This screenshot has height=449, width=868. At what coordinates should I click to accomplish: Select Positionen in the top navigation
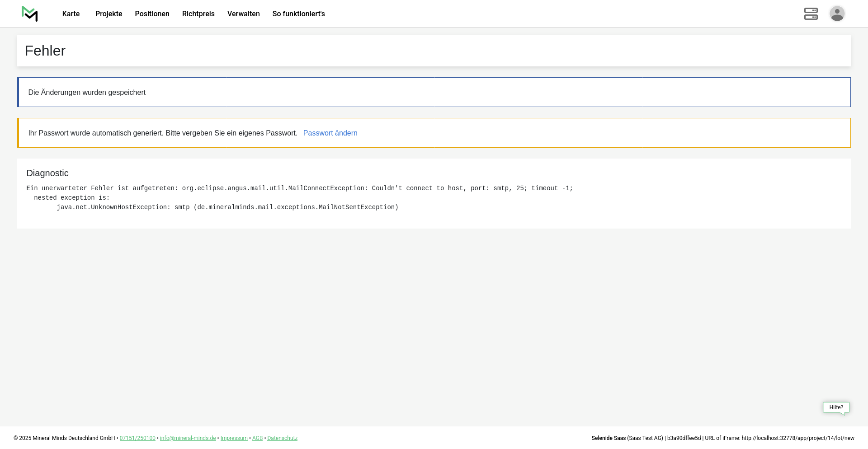[152, 14]
